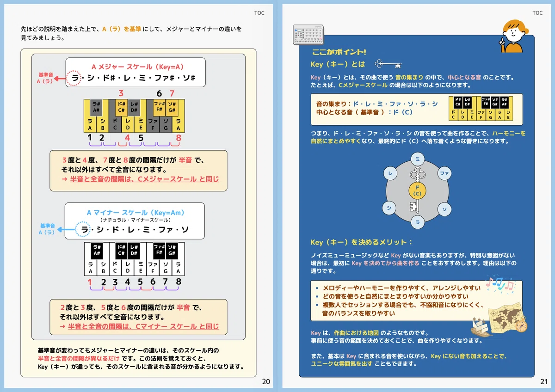Select the ラ circle at diagram bottom
Image resolution: width=555 pixels, height=392 pixels.
417,223
